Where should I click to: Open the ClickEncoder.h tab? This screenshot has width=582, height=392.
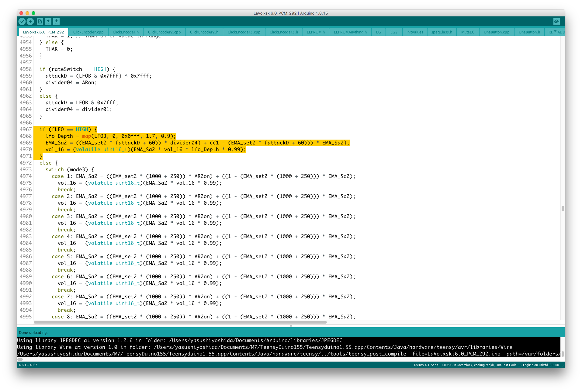click(126, 32)
